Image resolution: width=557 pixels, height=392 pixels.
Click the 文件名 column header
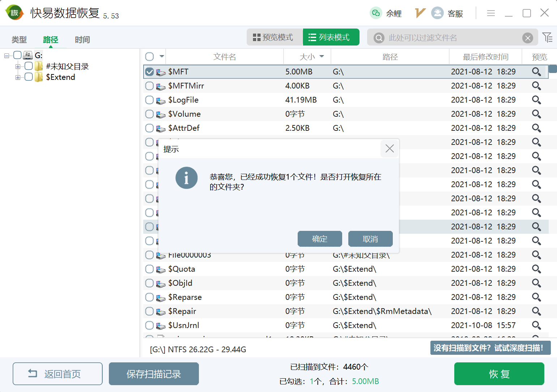pyautogui.click(x=225, y=57)
